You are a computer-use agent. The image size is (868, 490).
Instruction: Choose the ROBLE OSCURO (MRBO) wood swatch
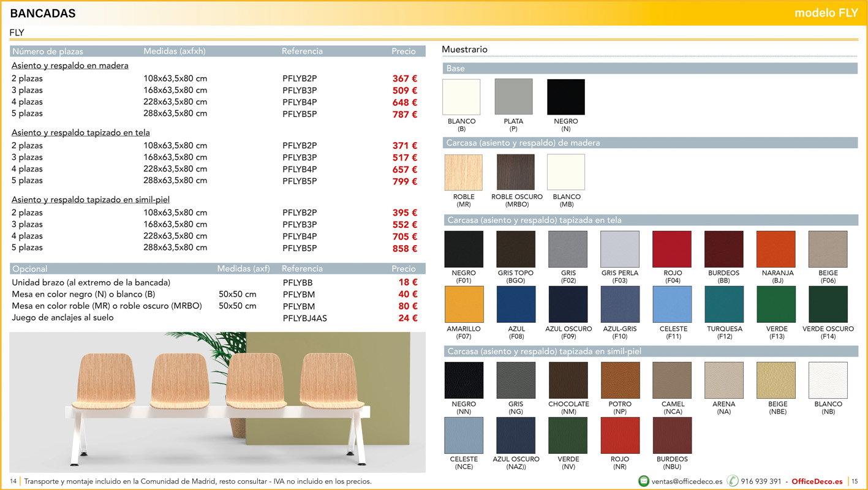[x=516, y=173]
